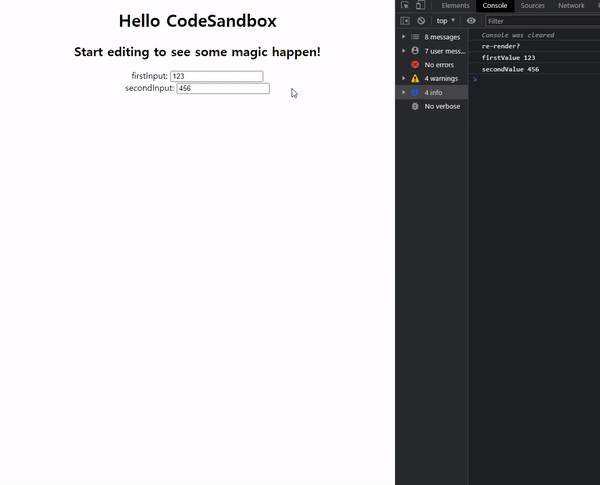Expand the 7 user messages group
The image size is (600, 485).
pos(404,51)
